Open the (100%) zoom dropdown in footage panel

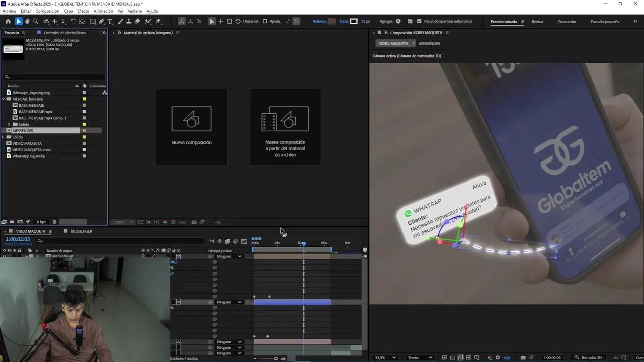(x=123, y=222)
